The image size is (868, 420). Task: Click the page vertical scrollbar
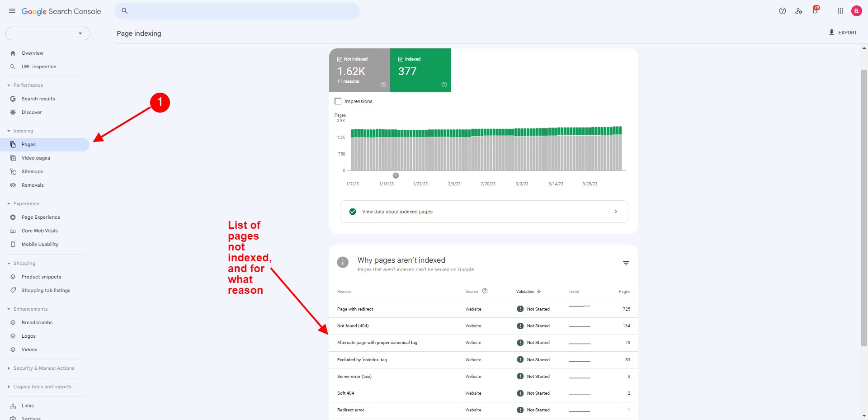coord(864,208)
